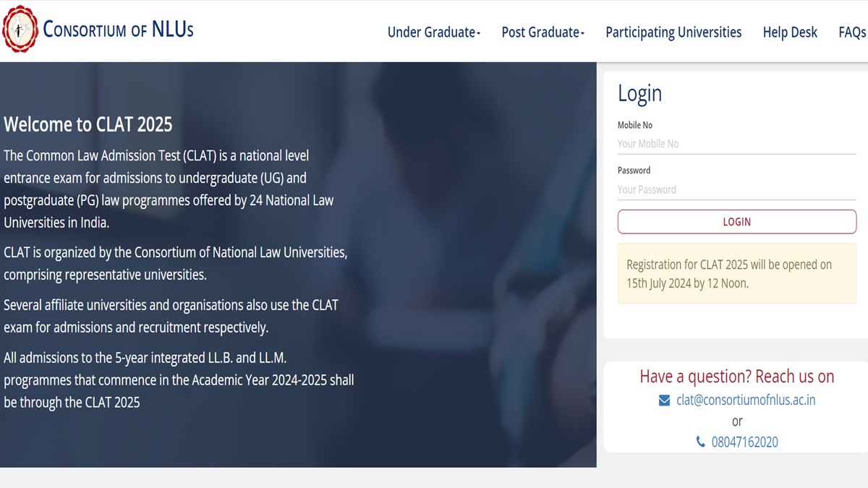Open the Help Desk menu item

pyautogui.click(x=790, y=32)
